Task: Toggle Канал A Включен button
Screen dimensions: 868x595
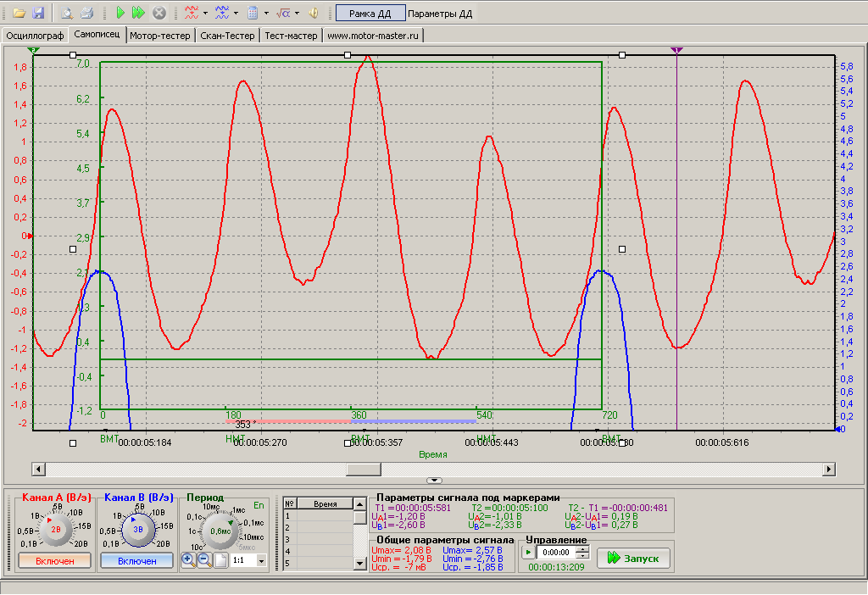Action: click(54, 560)
